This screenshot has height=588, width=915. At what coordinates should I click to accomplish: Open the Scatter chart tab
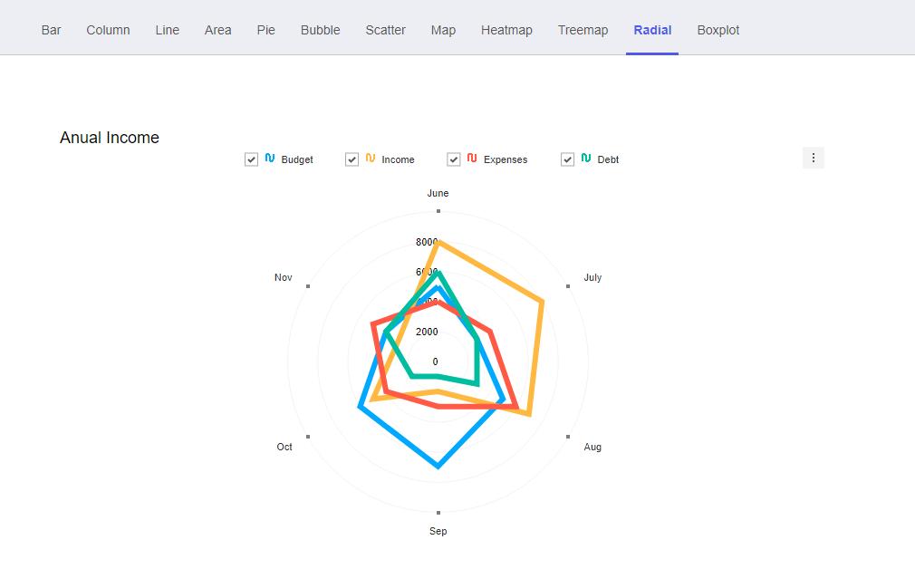pos(385,30)
